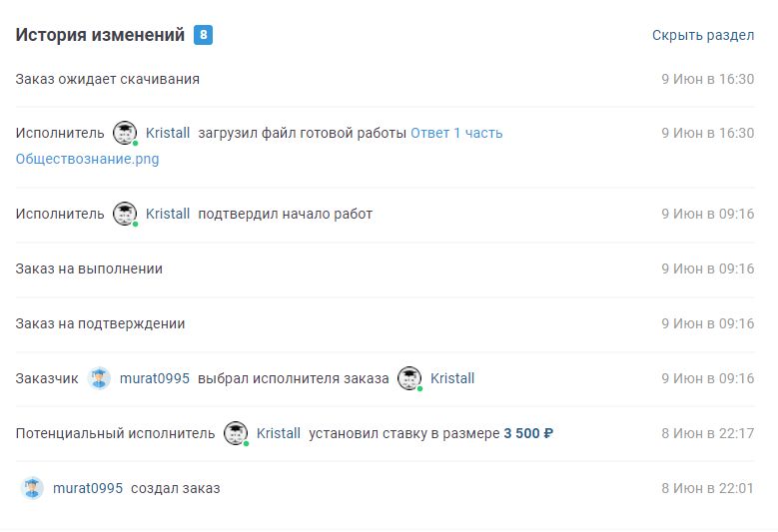This screenshot has height=532, width=778.
Task: Open Kristall profile in bid entry row
Action: point(279,433)
